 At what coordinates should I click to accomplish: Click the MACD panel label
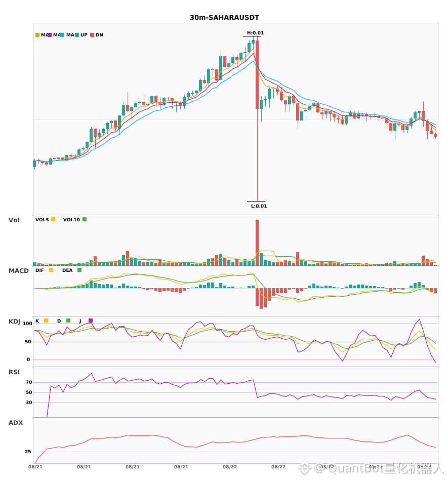point(18,271)
